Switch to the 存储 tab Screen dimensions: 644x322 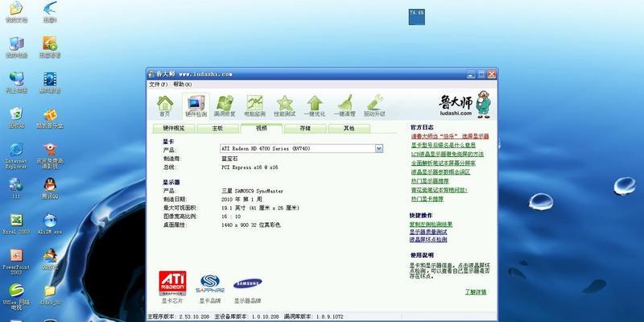tap(305, 129)
